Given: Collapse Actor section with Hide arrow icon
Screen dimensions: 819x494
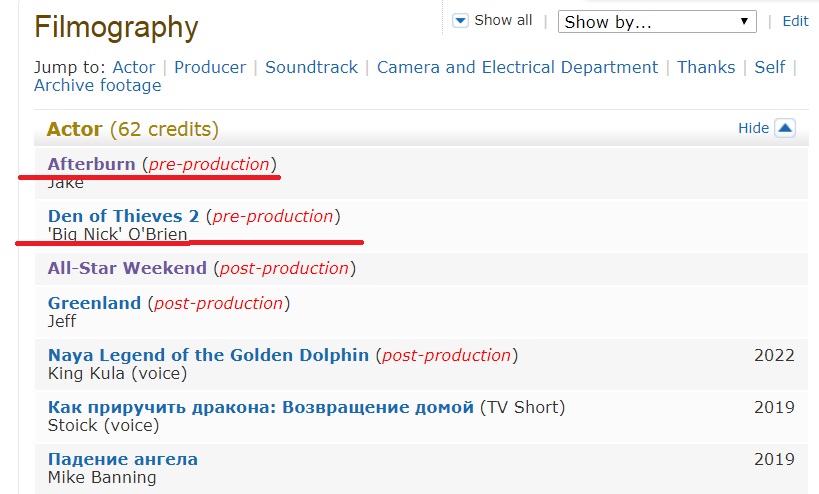Looking at the screenshot, I should 785,128.
